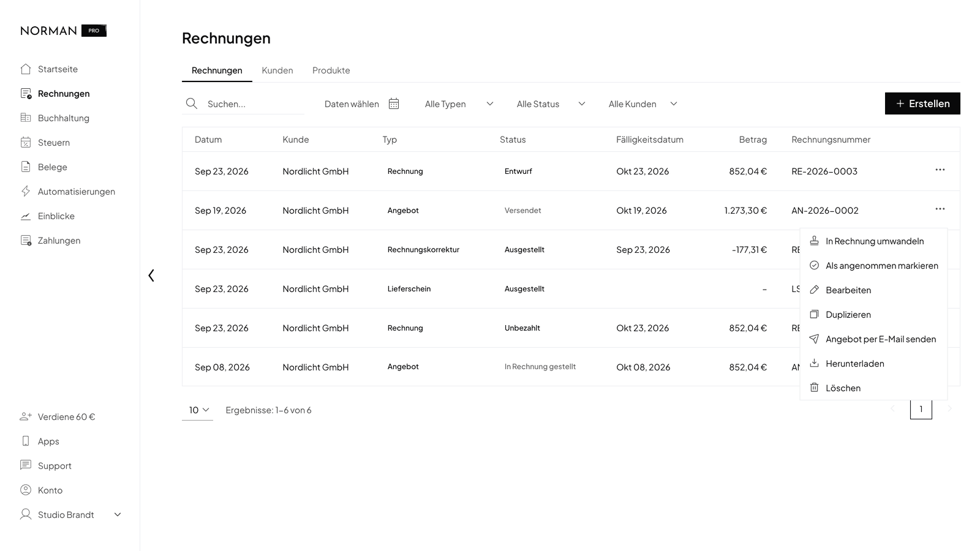
Task: Switch to the Kunden tab
Action: click(277, 70)
